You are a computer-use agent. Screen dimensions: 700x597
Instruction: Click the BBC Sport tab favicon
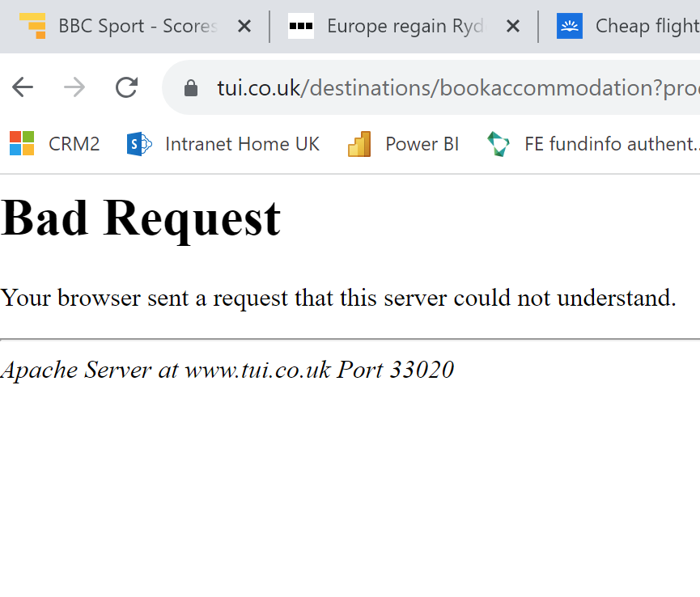33,26
